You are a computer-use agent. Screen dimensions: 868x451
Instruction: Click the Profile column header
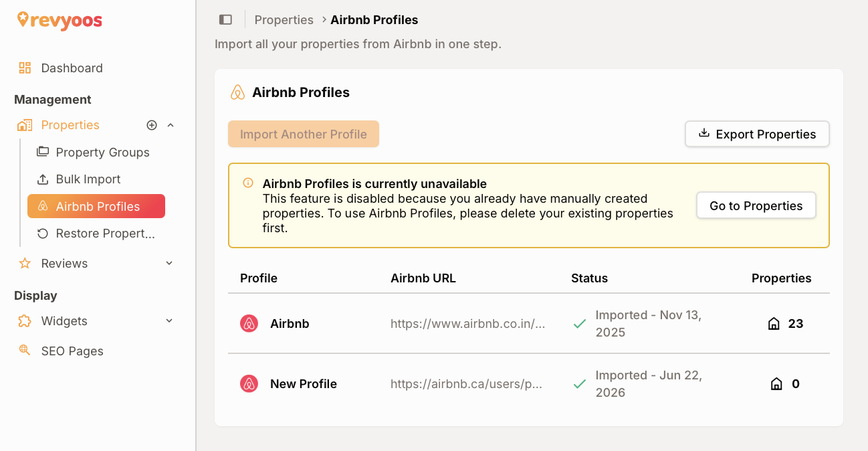coord(259,278)
